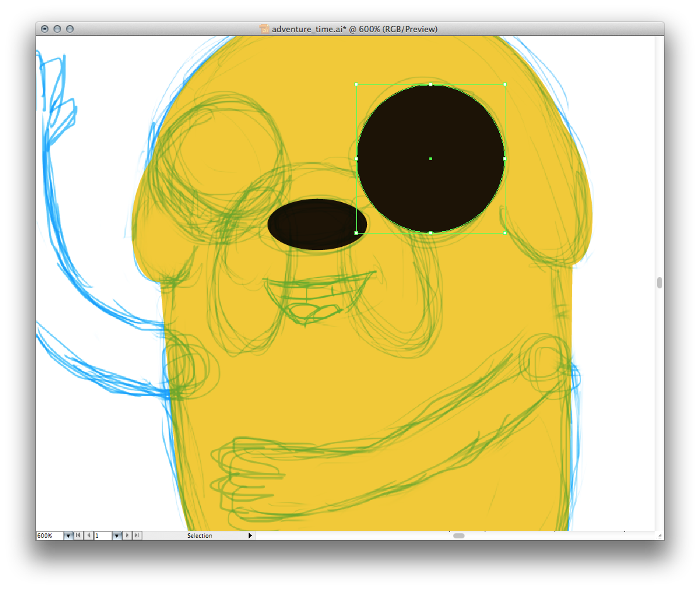Click the artboard number field
Viewport: 700px width, 590px height.
tap(102, 536)
